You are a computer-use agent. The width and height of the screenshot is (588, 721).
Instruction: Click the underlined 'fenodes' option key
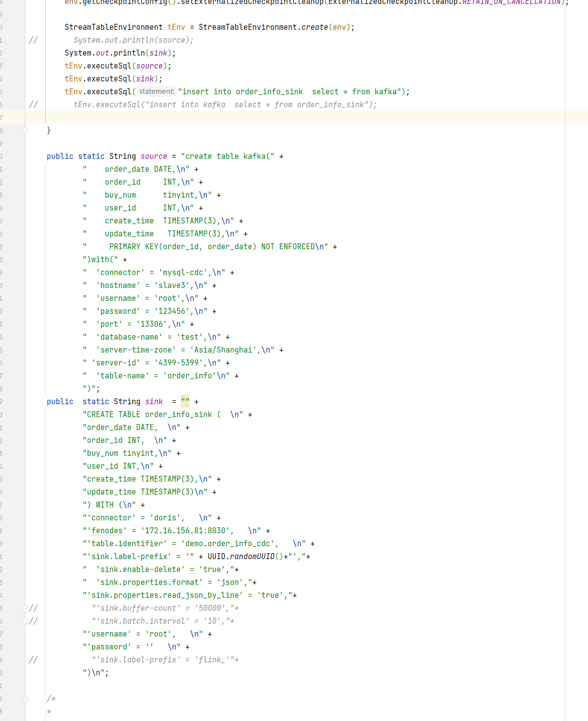pos(107,531)
